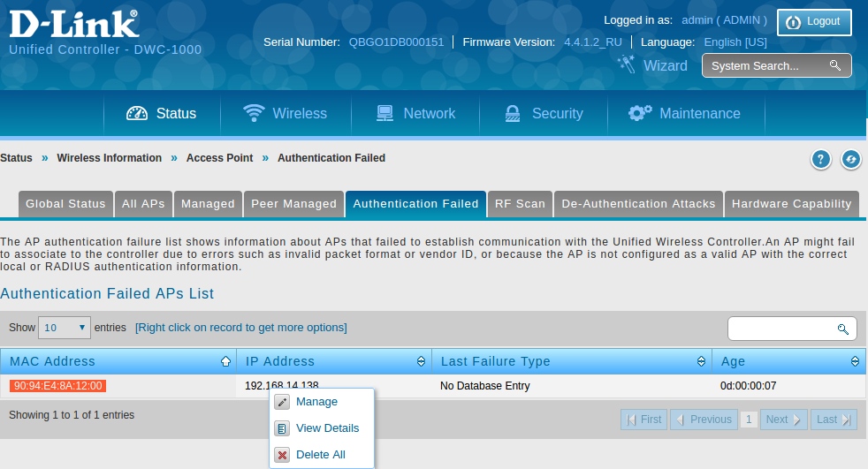This screenshot has width=868, height=469.
Task: Click the magnifier in System Search
Action: 834,65
